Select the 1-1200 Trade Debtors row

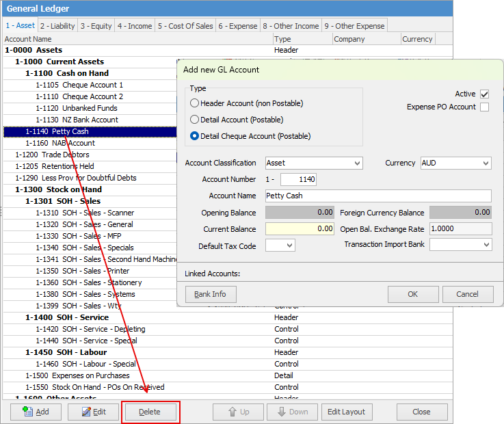click(90, 155)
